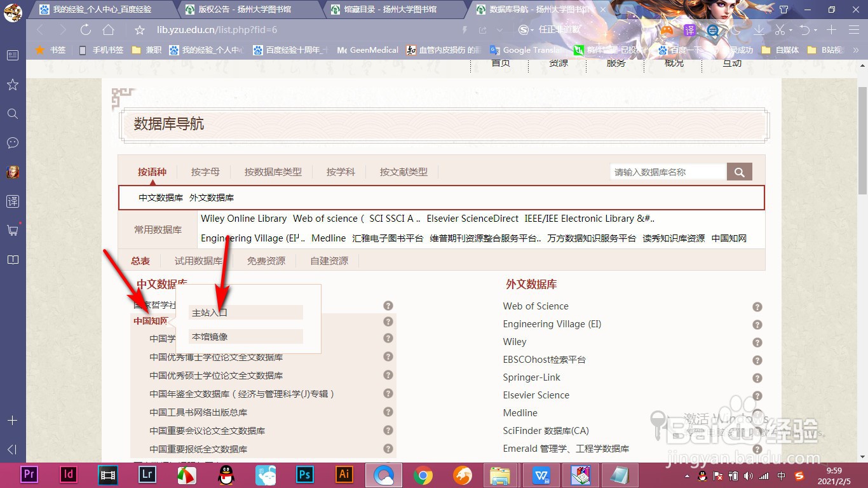The width and height of the screenshot is (868, 488).
Task: Open 万方数据知识服务平台 link
Action: tap(592, 238)
